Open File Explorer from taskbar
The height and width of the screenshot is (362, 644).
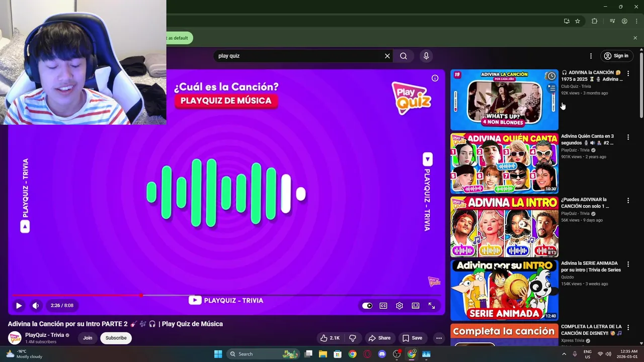(323, 354)
